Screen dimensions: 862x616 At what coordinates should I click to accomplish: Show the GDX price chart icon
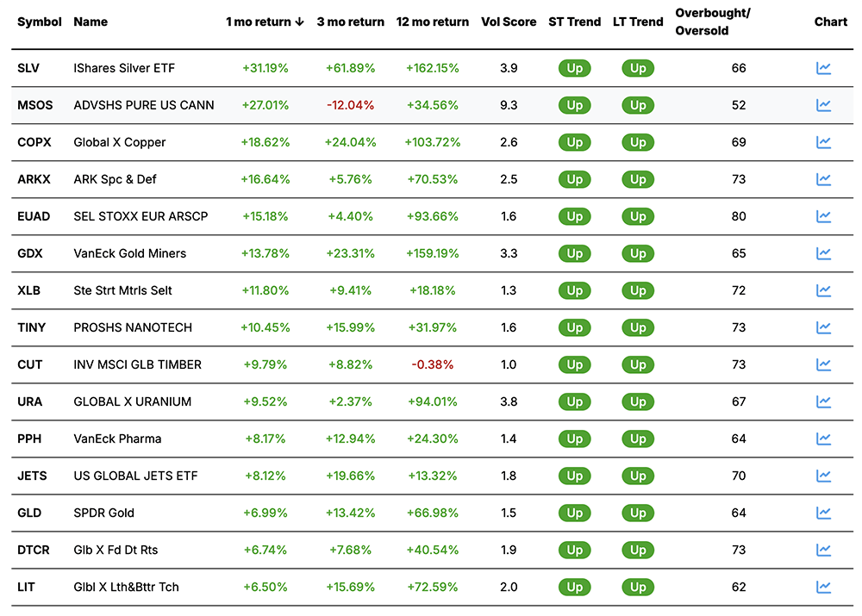(823, 253)
